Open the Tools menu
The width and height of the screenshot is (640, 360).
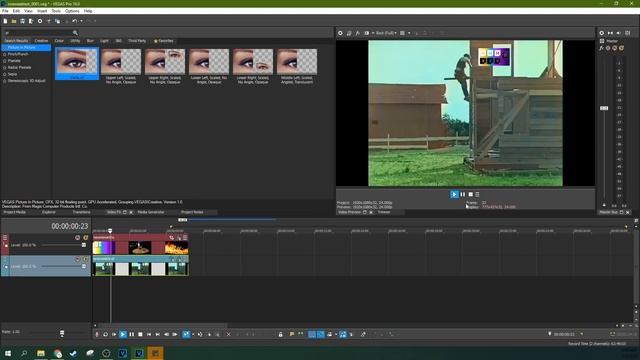tap(56, 11)
